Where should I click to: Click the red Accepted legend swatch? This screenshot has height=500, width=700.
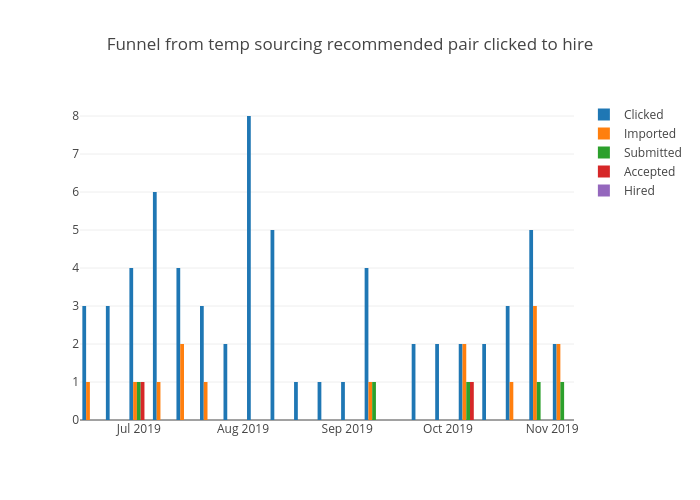(604, 171)
